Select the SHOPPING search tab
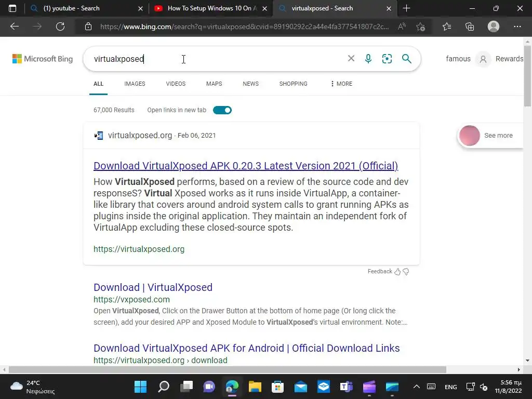This screenshot has width=532, height=399. tap(293, 84)
